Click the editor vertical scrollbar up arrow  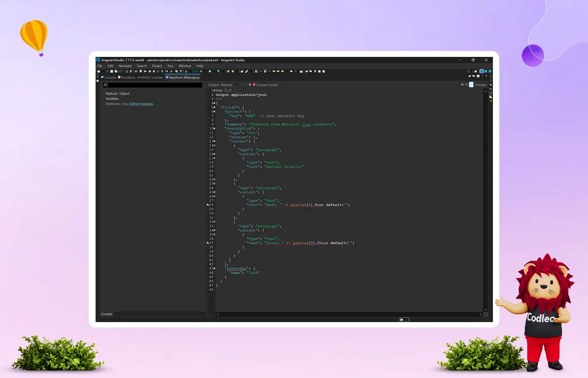[x=485, y=90]
